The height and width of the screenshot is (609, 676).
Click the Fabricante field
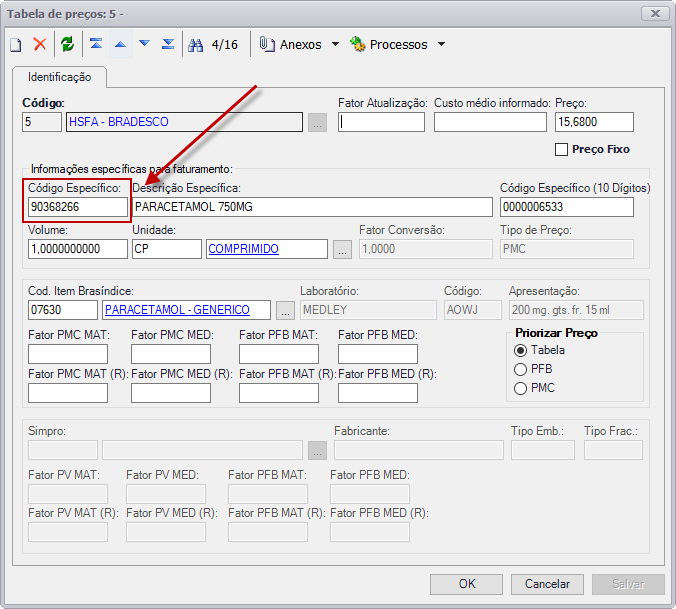419,450
